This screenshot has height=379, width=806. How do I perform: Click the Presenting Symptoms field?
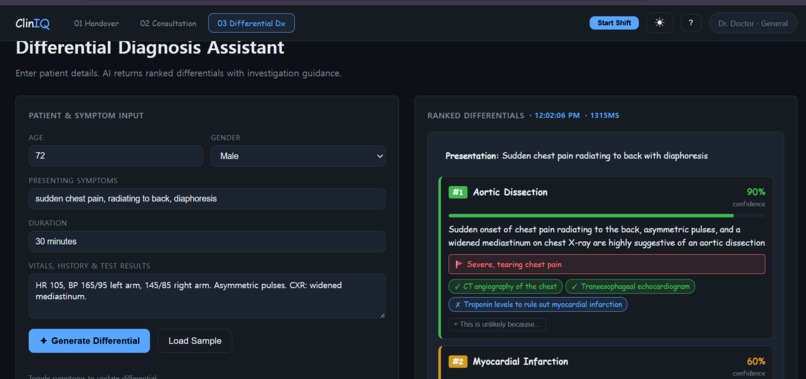pyautogui.click(x=207, y=198)
